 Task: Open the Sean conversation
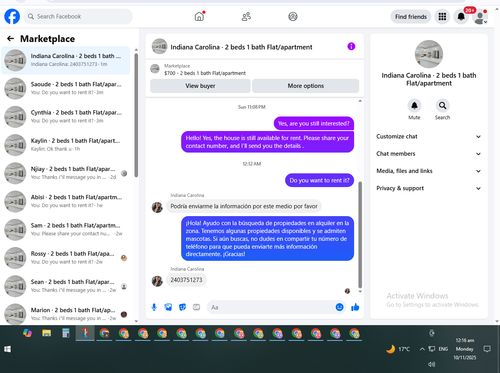point(66,286)
